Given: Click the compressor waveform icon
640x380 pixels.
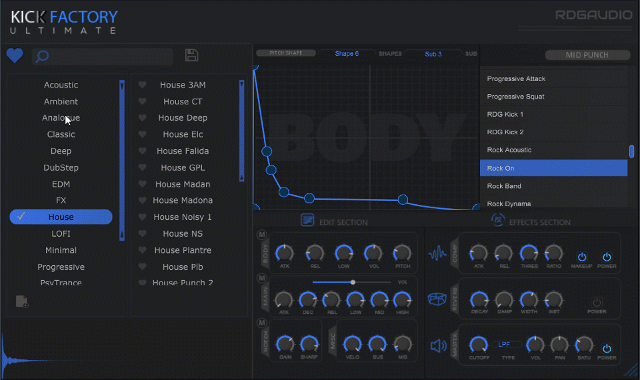Looking at the screenshot, I should pyautogui.click(x=438, y=253).
